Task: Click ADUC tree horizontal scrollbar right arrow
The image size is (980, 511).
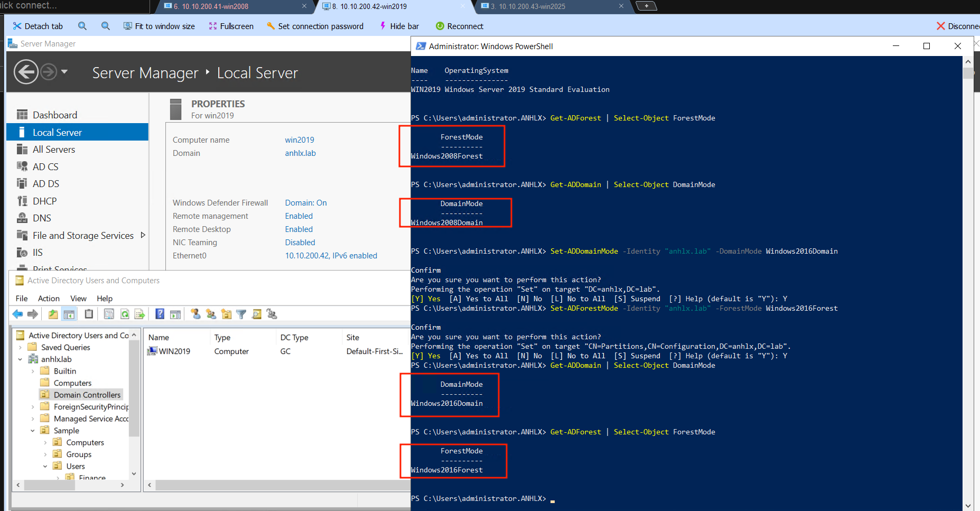Action: point(123,485)
